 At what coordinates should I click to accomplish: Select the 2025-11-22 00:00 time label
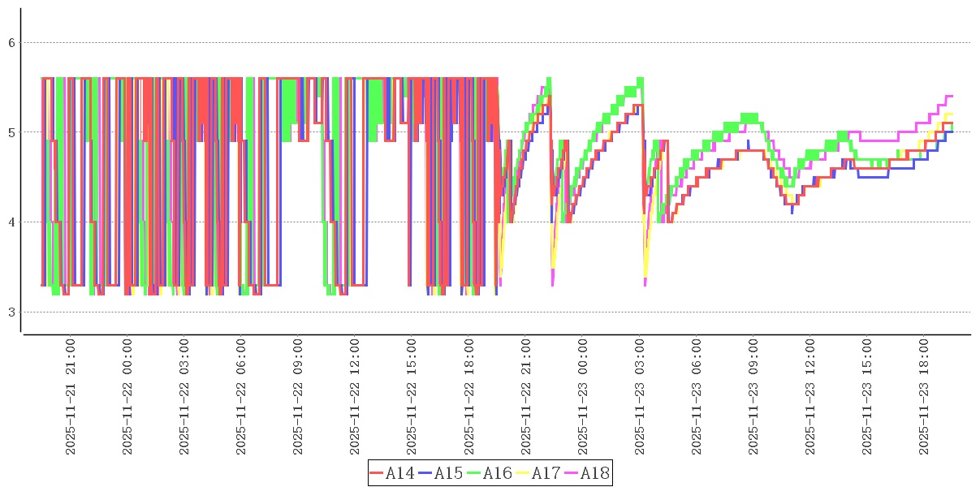[127, 398]
